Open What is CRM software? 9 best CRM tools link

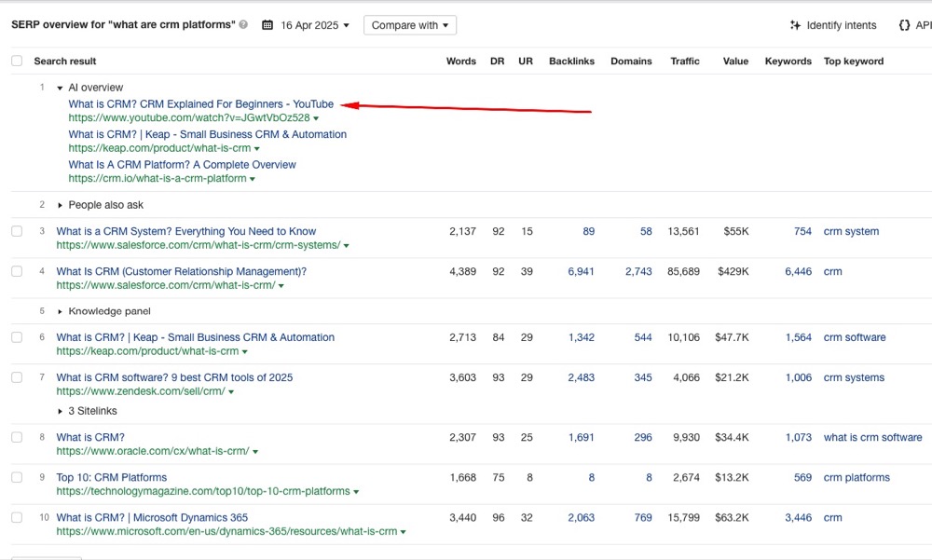pos(175,377)
